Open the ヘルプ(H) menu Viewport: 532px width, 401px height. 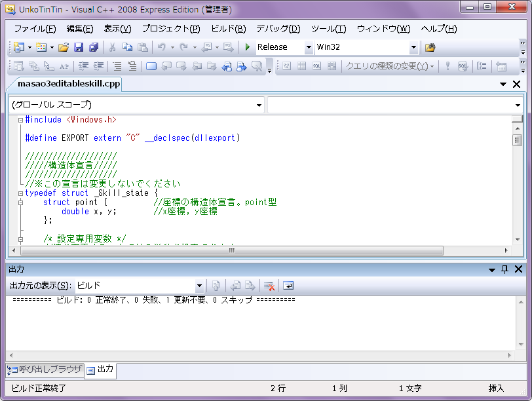(439, 29)
